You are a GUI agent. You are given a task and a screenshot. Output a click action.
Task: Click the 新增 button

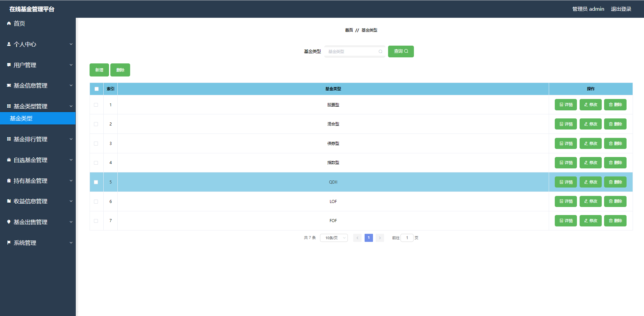pyautogui.click(x=99, y=70)
